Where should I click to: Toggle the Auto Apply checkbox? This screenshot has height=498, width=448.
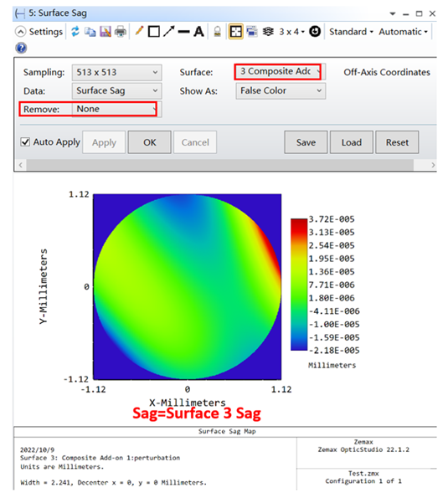25,141
